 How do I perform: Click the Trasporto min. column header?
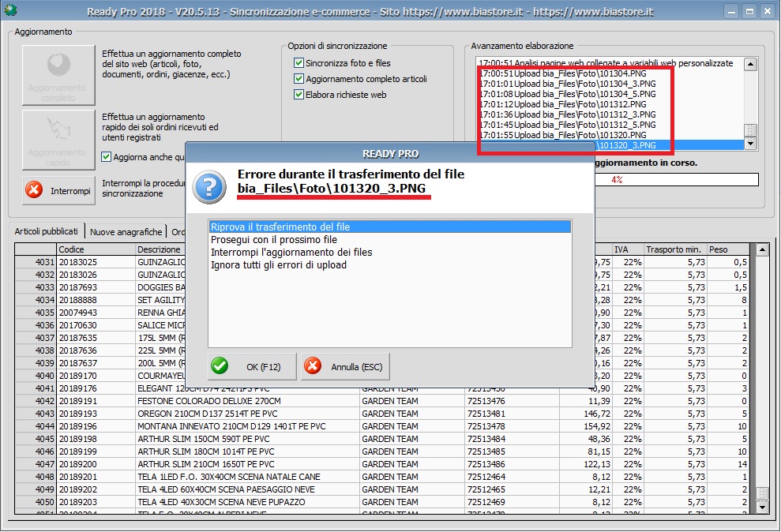[x=674, y=249]
